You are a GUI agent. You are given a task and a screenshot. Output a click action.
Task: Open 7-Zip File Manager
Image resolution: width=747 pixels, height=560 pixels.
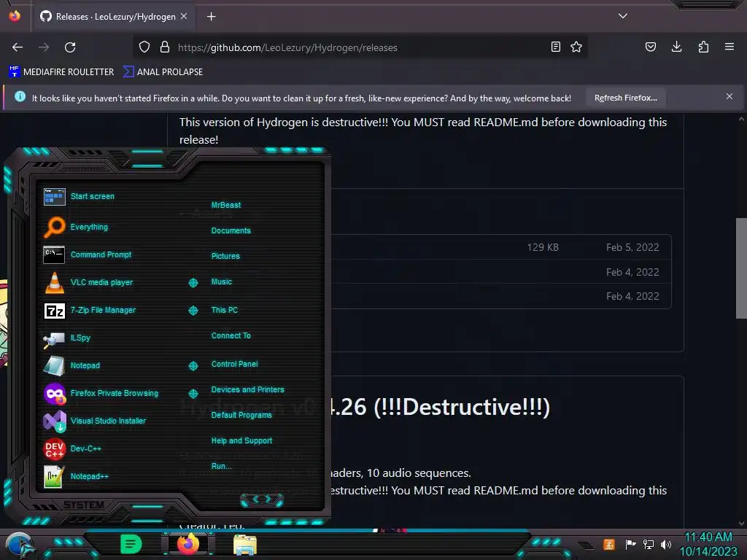pos(90,310)
